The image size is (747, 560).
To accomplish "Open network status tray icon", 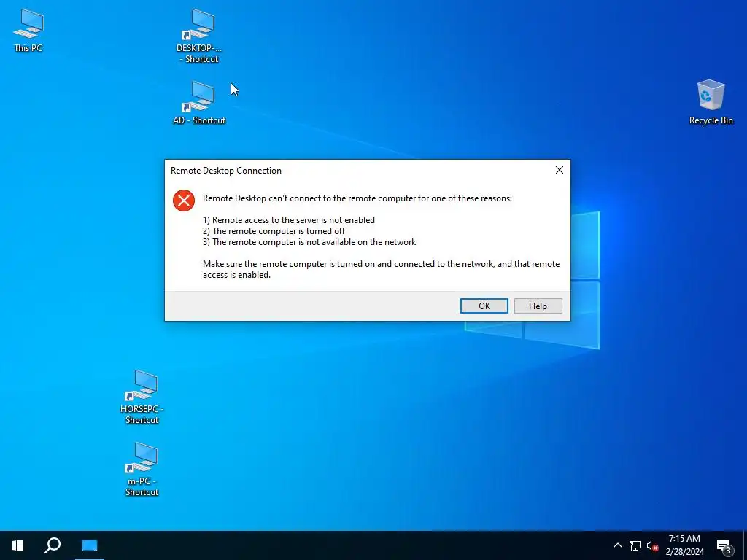I will (x=635, y=545).
